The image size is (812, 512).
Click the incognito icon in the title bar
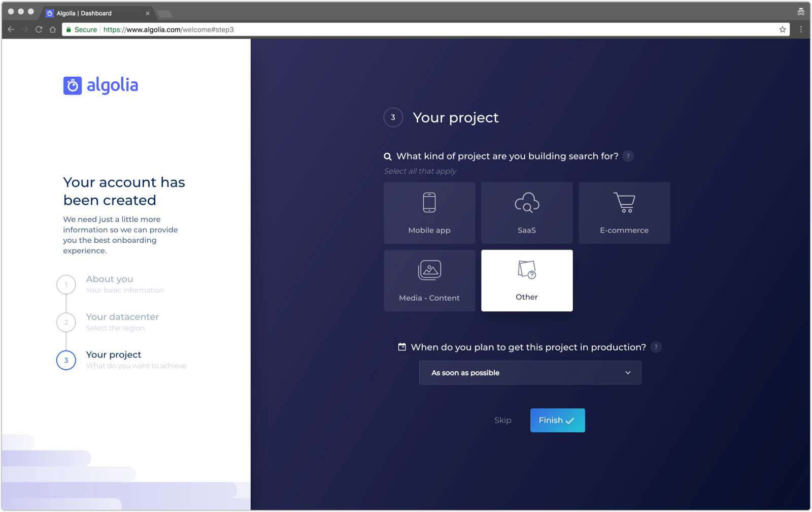point(801,12)
